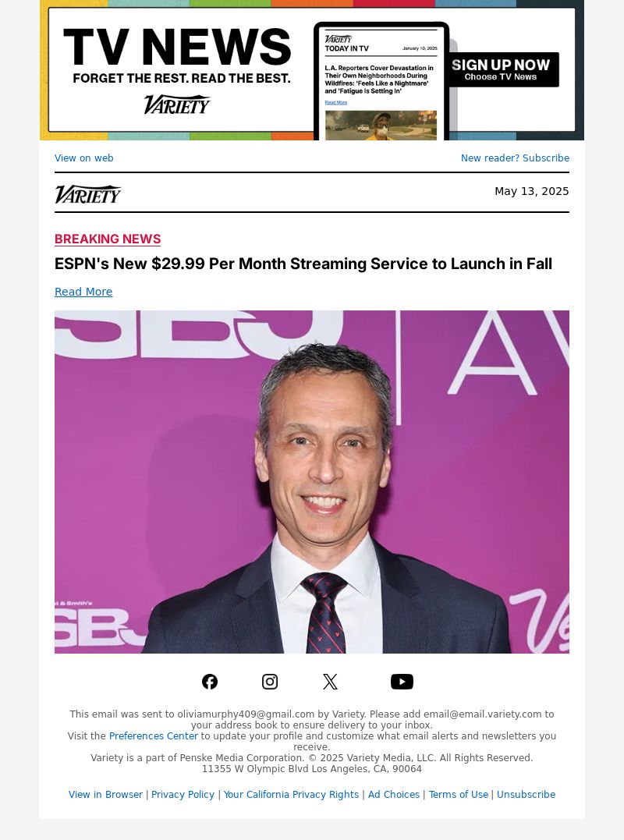The width and height of the screenshot is (624, 840).
Task: Open Variety's Instagram icon
Action: pyautogui.click(x=269, y=682)
